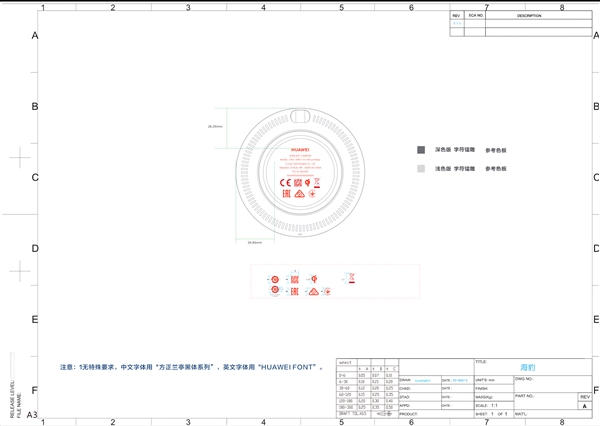
Task: Click the revision letter A box
Action: pos(584,406)
